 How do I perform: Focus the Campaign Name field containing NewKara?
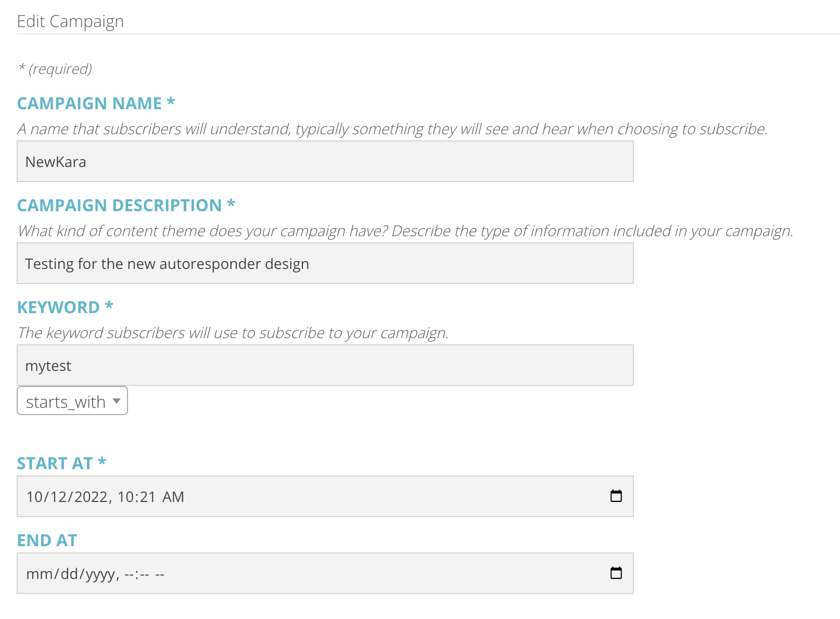point(325,162)
